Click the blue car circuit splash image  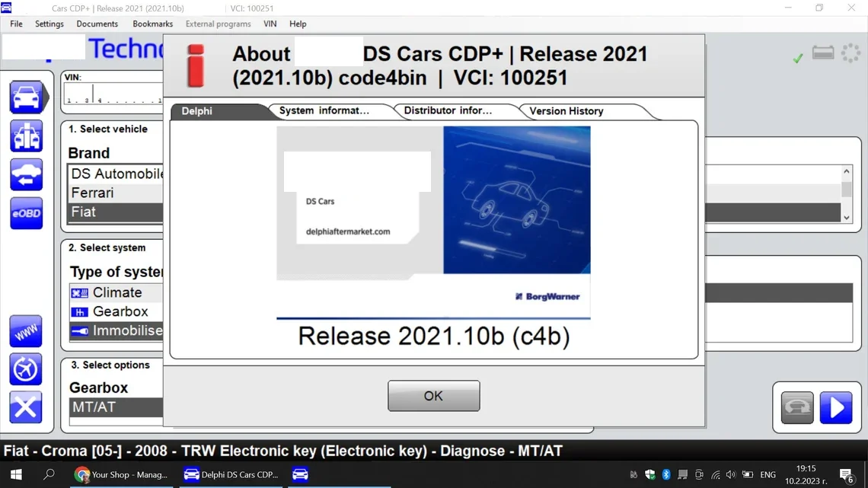pyautogui.click(x=516, y=199)
